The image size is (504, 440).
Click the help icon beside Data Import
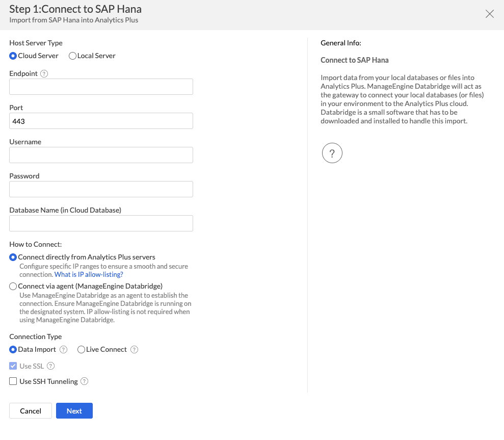coord(64,350)
